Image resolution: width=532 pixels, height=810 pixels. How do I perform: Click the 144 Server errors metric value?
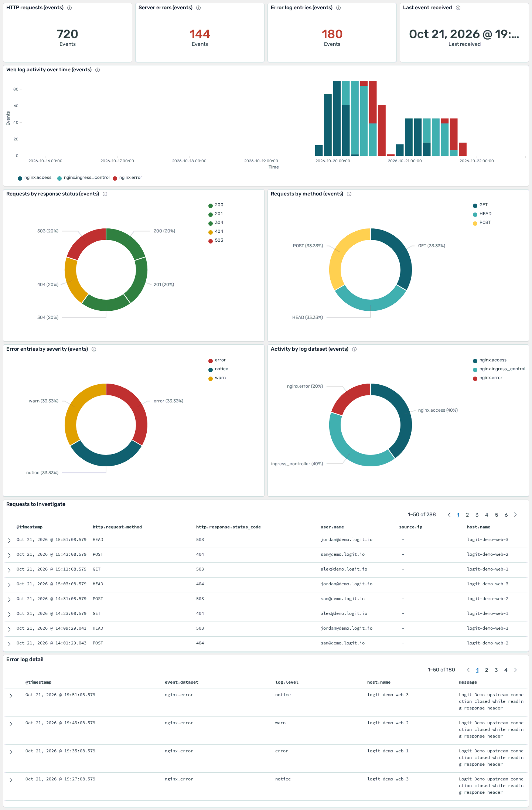200,34
